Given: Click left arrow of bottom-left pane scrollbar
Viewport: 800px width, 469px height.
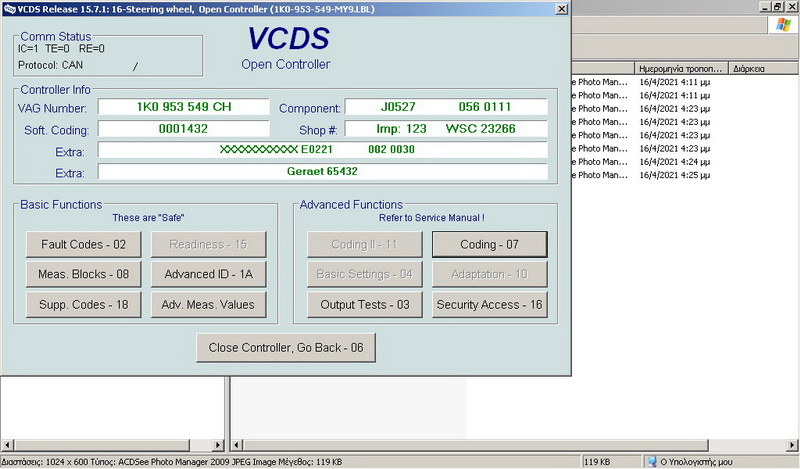Looking at the screenshot, I should tap(7, 445).
